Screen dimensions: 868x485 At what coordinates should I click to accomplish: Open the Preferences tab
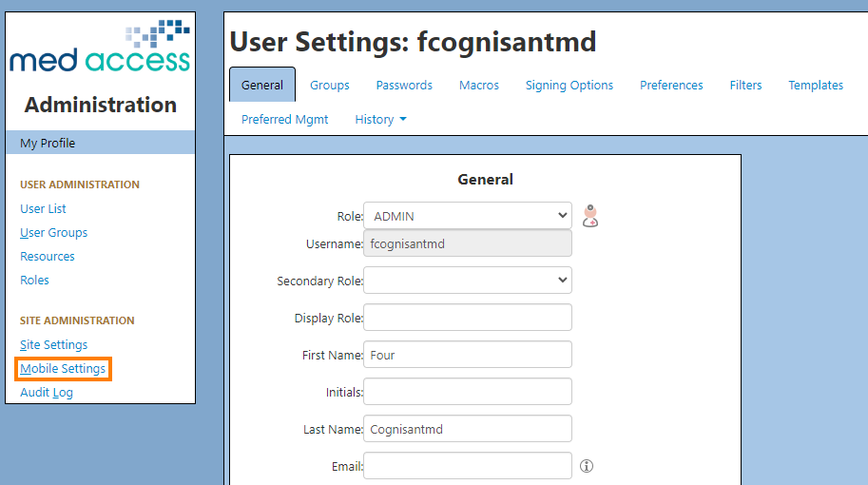[671, 86]
